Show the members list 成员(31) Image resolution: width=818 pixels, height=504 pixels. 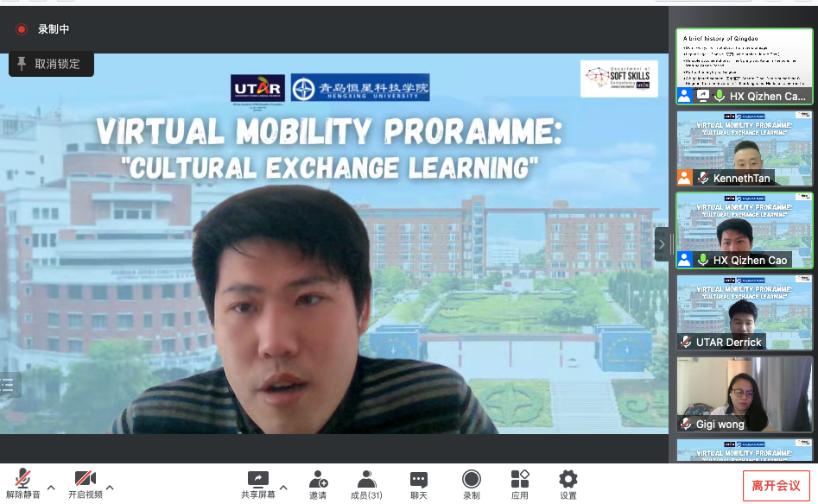tap(366, 483)
